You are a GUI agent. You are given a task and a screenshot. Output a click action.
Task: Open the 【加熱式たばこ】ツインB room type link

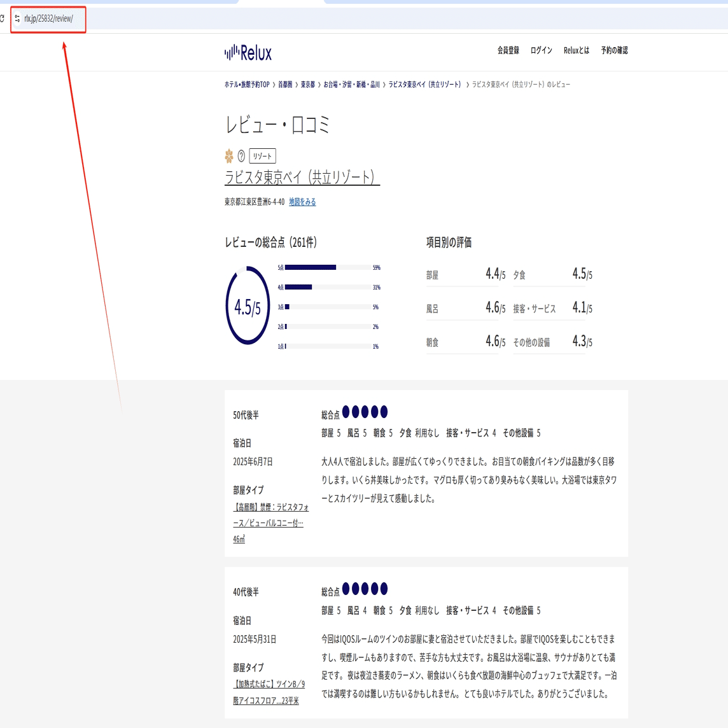pos(269,692)
